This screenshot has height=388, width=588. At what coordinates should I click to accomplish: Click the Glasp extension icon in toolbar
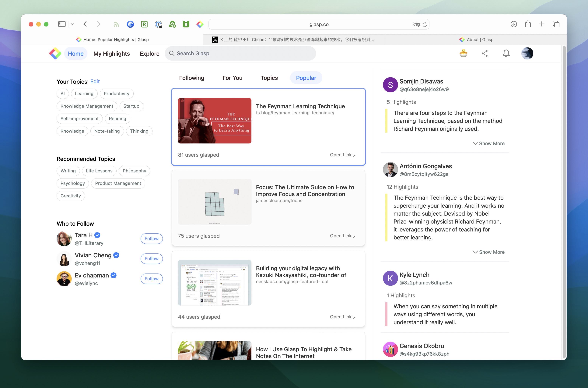[200, 24]
